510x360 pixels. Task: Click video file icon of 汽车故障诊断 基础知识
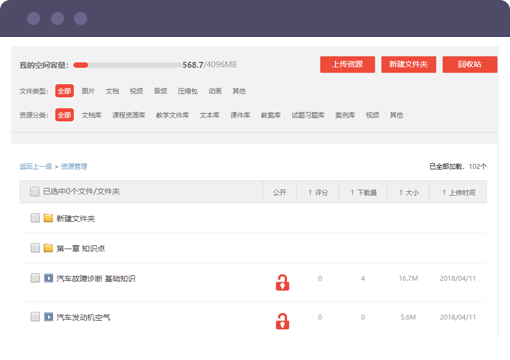48,278
